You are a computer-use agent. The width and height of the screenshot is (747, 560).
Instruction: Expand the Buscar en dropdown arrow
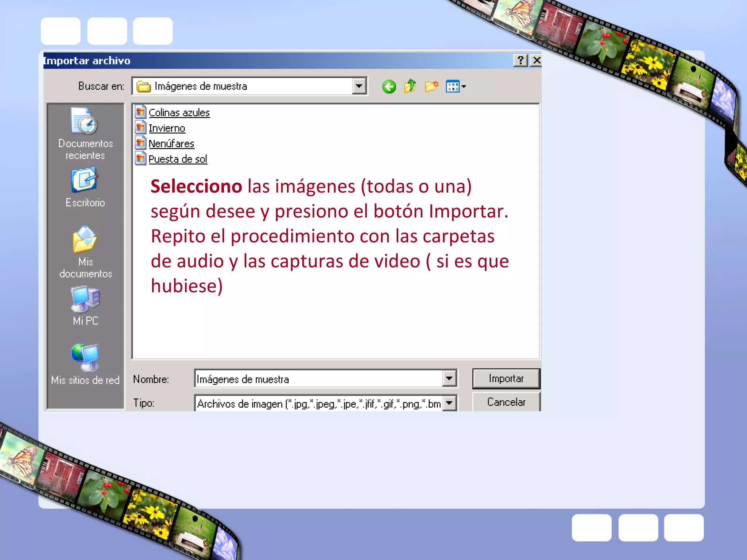pos(359,86)
